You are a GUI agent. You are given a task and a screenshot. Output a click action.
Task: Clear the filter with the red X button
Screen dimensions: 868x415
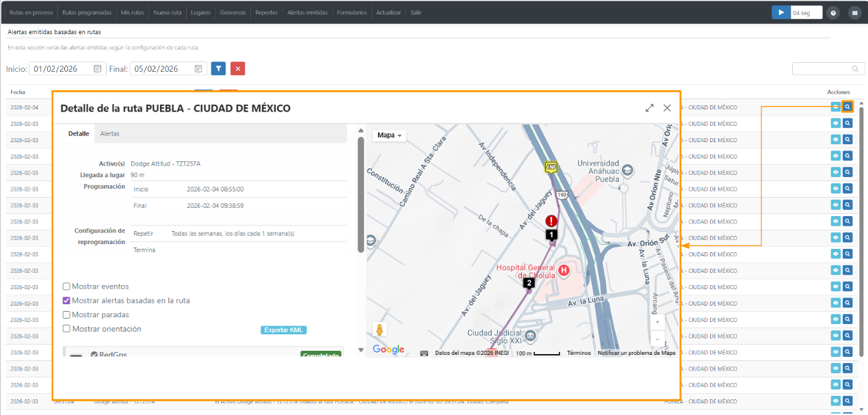pos(237,68)
